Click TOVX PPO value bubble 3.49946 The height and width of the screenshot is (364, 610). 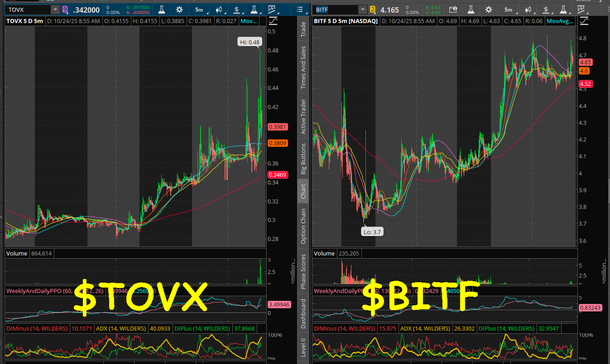pos(280,305)
